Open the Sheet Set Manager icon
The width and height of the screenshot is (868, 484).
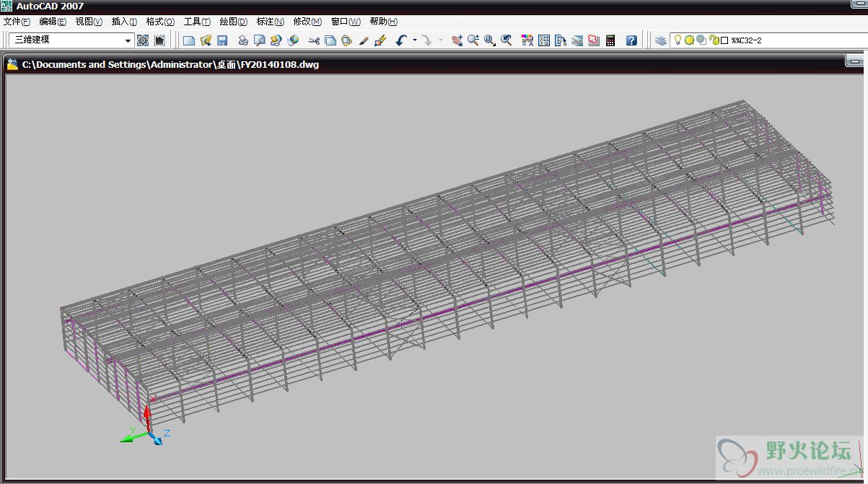tap(577, 40)
